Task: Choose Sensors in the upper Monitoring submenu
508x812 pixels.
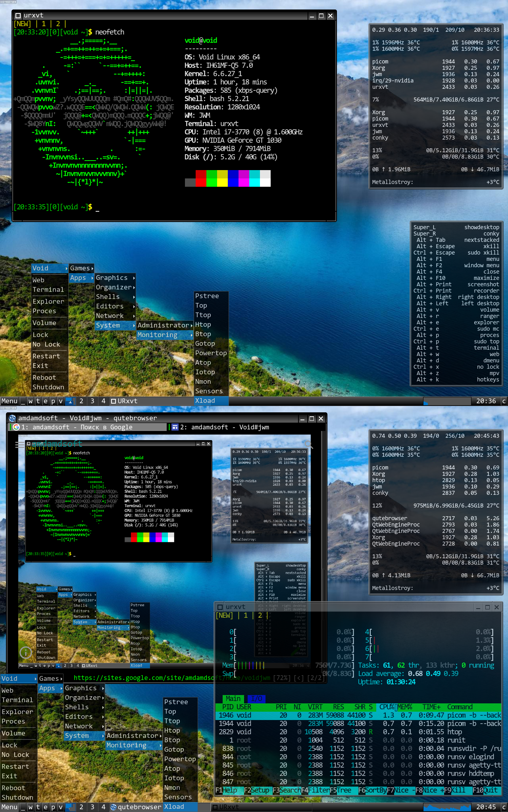Action: [x=211, y=391]
